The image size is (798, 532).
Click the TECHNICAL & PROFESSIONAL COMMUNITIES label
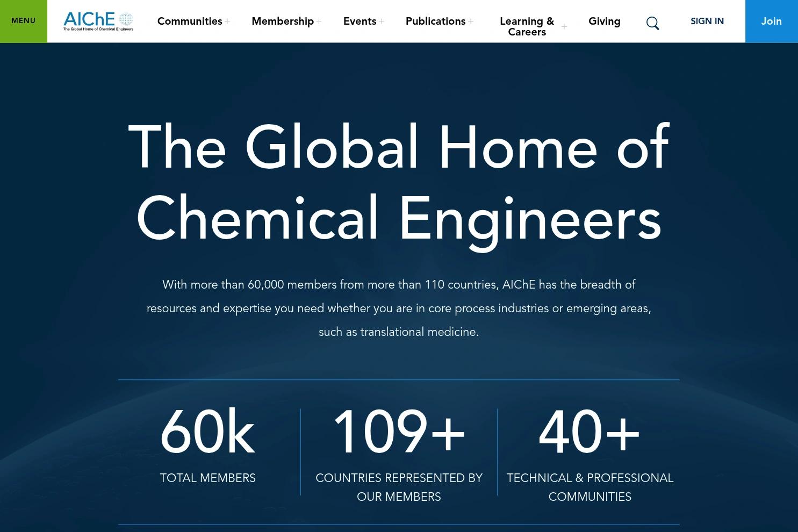(589, 487)
